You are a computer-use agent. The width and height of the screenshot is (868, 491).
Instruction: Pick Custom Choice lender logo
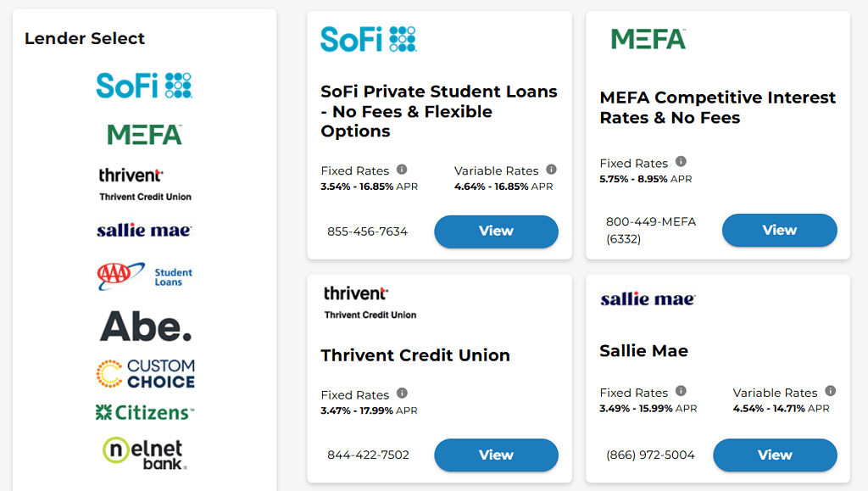[x=145, y=374]
